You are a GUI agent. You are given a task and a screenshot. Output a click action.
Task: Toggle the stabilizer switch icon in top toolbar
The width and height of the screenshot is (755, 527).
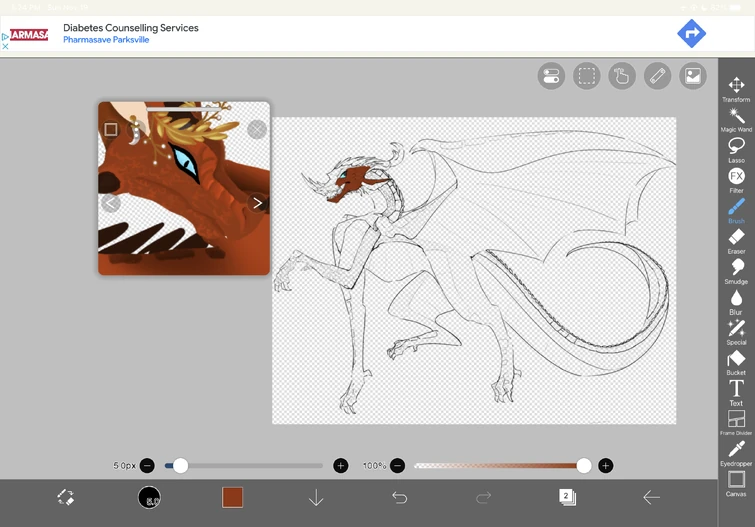point(551,76)
